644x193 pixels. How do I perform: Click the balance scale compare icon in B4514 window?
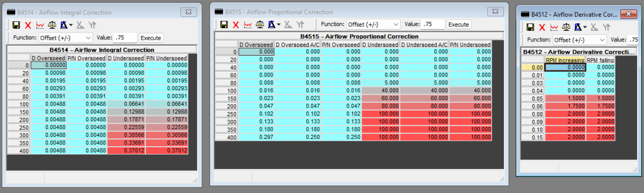tap(52, 25)
